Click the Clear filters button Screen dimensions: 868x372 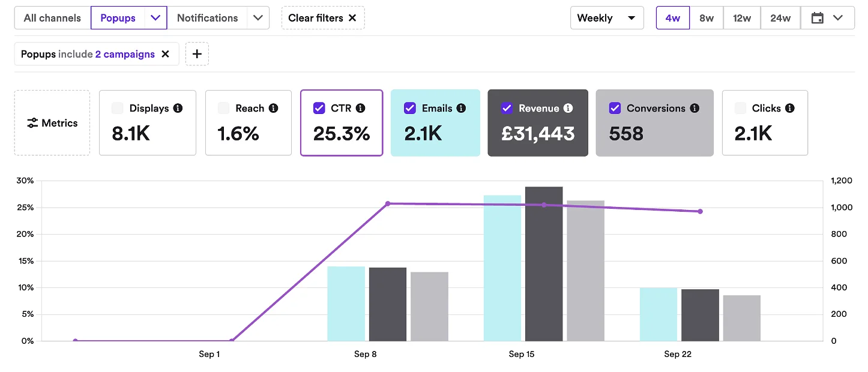(323, 18)
